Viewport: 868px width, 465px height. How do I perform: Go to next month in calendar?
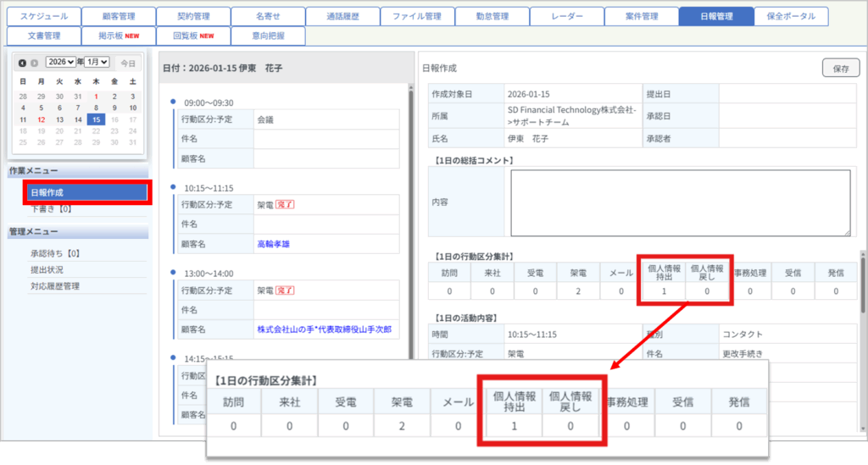coord(35,63)
